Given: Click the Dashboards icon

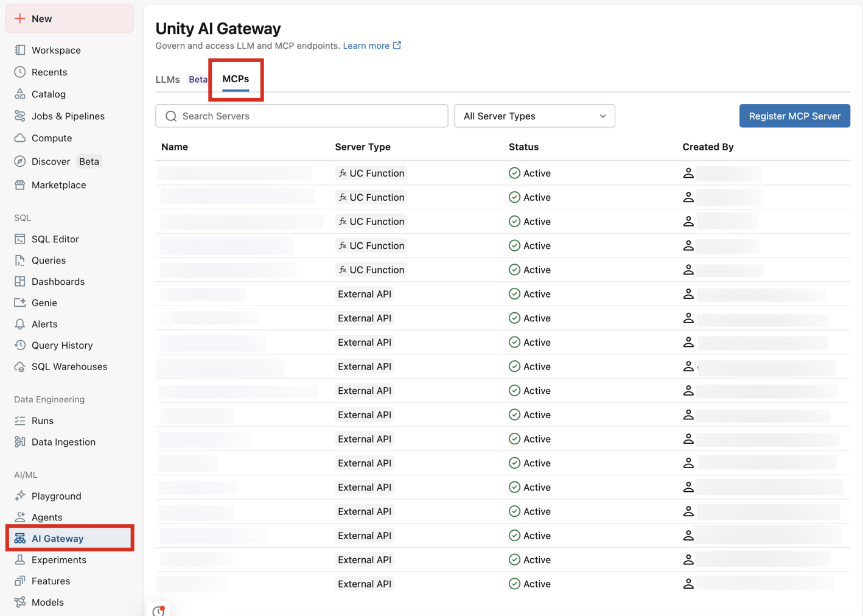Looking at the screenshot, I should coord(21,281).
